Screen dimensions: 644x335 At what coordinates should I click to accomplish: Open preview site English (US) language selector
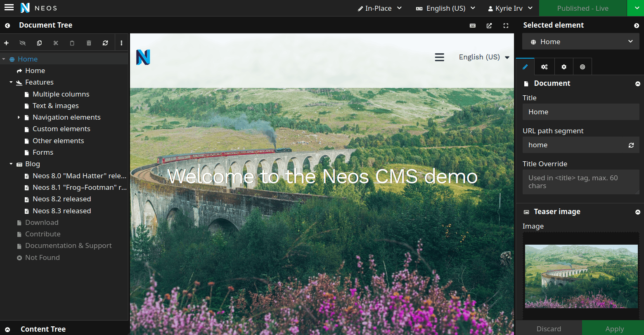[484, 57]
